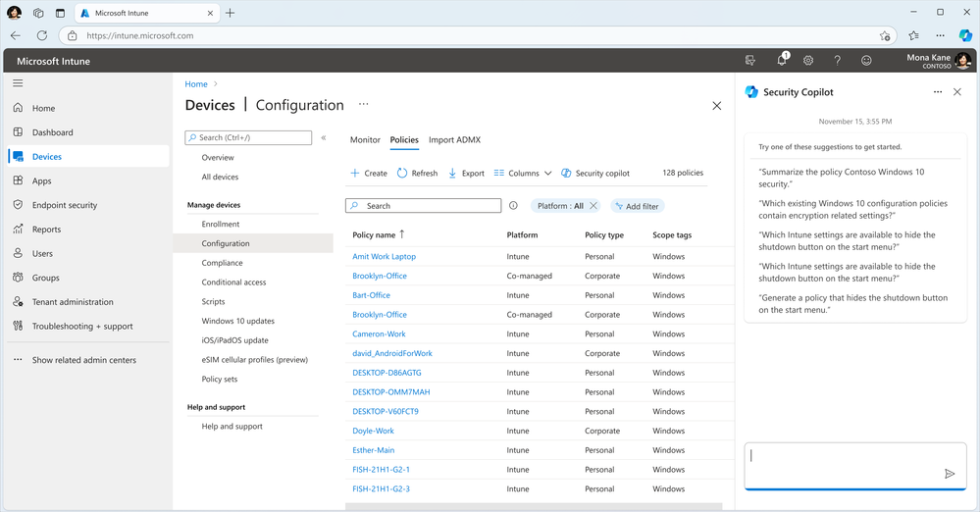Open settings gear in Intune header
This screenshot has width=980, height=512.
tap(808, 61)
